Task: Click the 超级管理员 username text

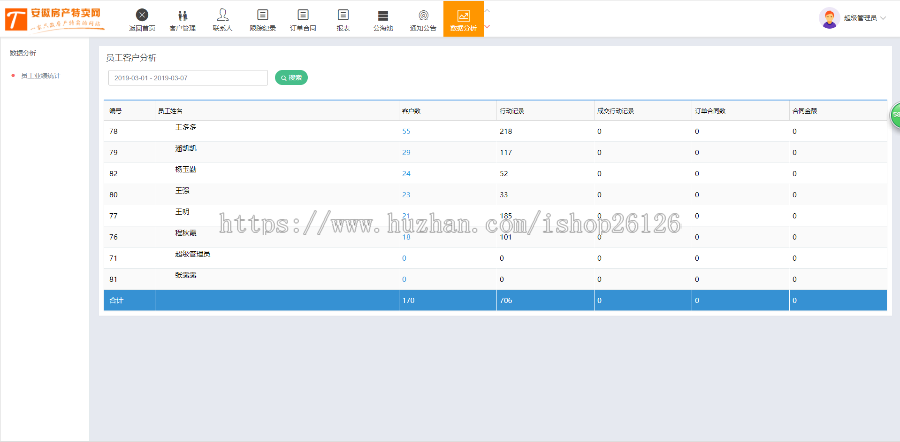Action: pos(859,18)
